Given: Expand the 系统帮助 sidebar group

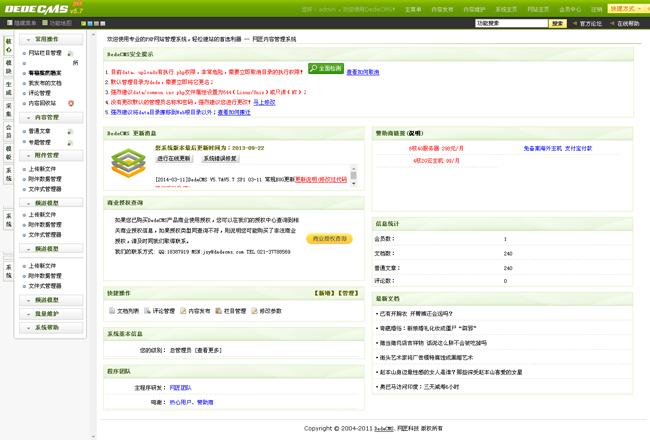Looking at the screenshot, I should [x=51, y=328].
